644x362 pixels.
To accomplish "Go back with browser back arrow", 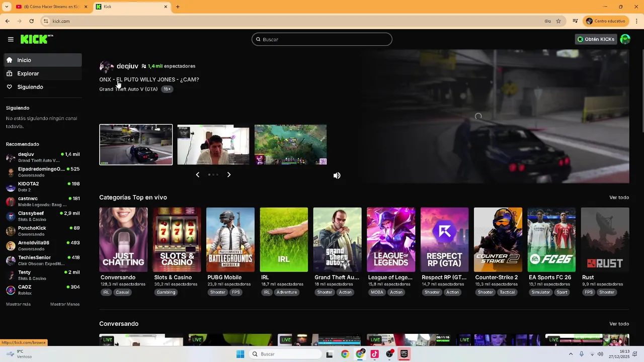I will click(x=7, y=21).
